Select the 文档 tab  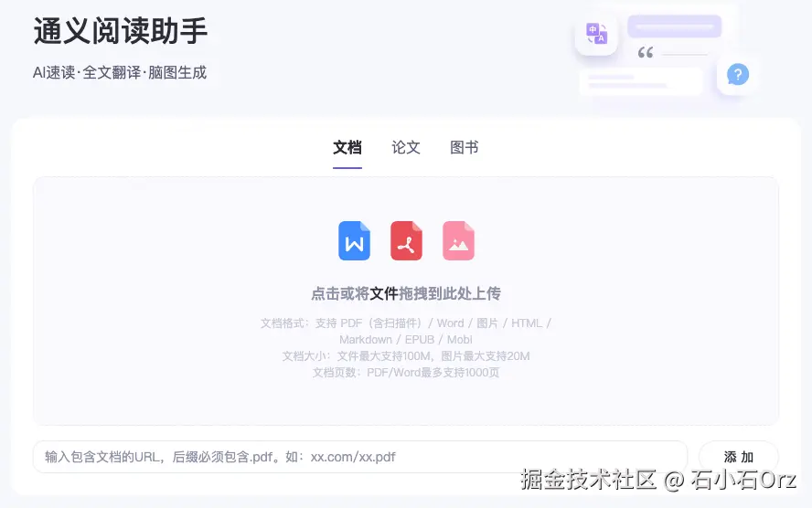pos(347,148)
